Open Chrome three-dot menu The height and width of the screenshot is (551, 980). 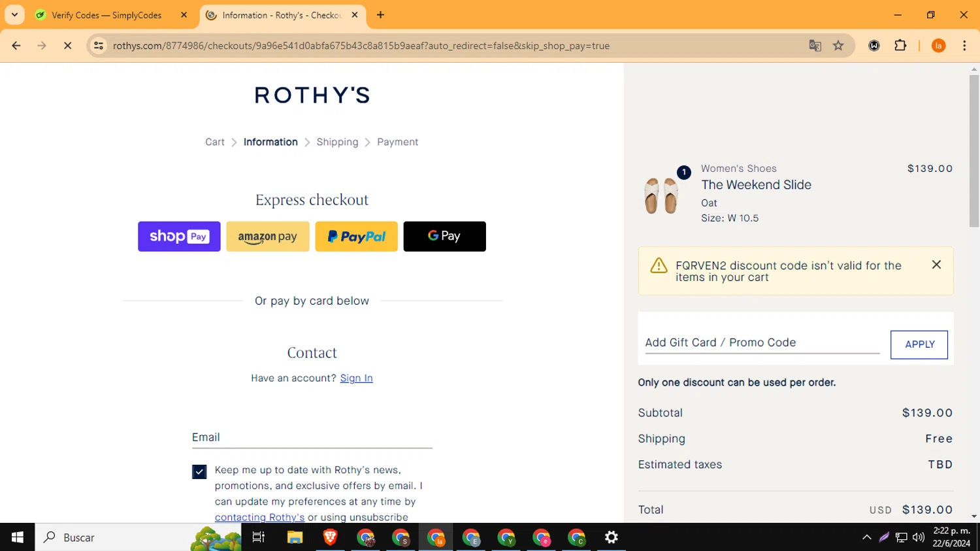point(964,46)
